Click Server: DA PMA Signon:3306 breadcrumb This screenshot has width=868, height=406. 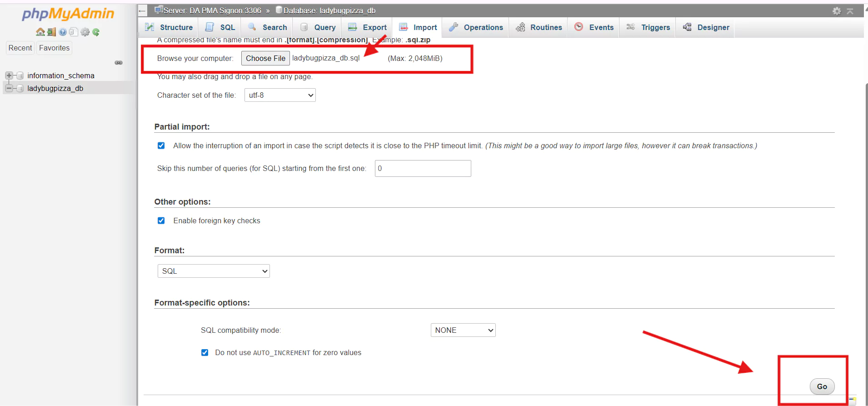point(212,10)
